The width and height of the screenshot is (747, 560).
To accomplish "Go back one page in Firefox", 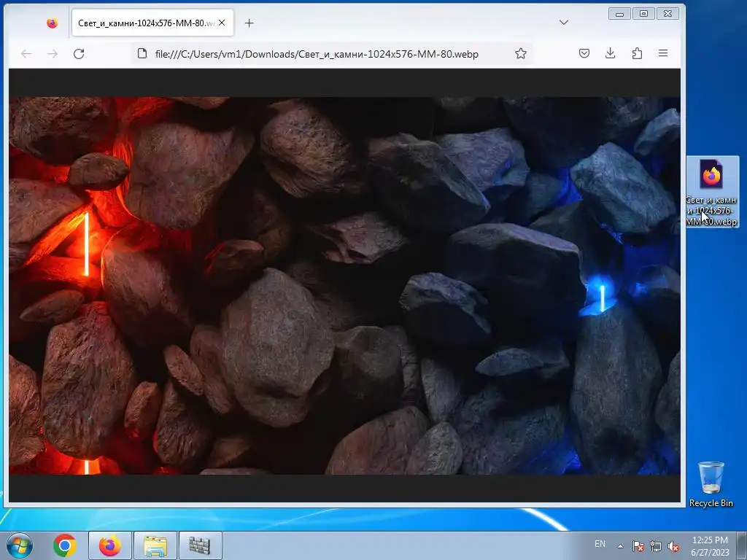I will click(26, 54).
